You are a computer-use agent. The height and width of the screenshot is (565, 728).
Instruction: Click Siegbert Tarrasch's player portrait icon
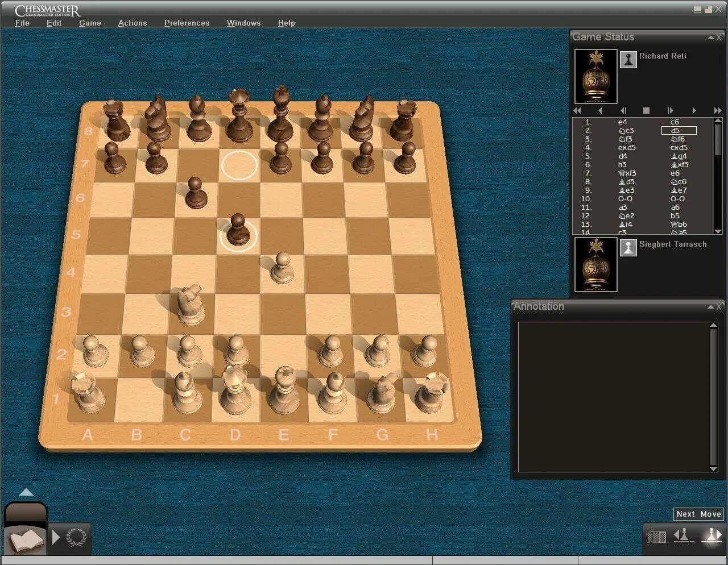(x=628, y=247)
